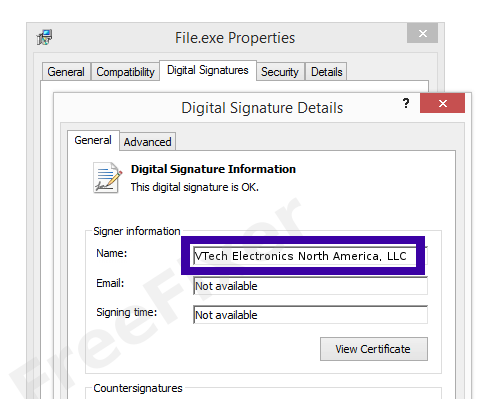The height and width of the screenshot is (399, 481).
Task: Click 'This digital signature is OK.' text
Action: pyautogui.click(x=195, y=187)
